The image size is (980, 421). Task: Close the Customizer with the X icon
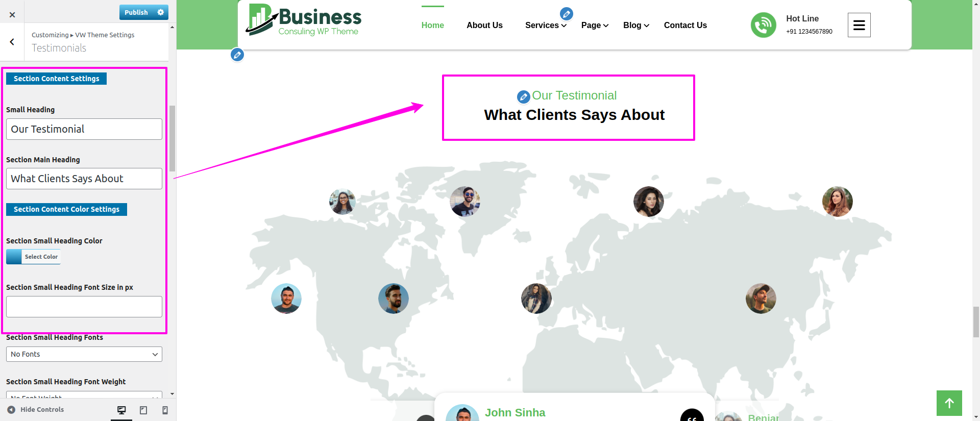12,15
